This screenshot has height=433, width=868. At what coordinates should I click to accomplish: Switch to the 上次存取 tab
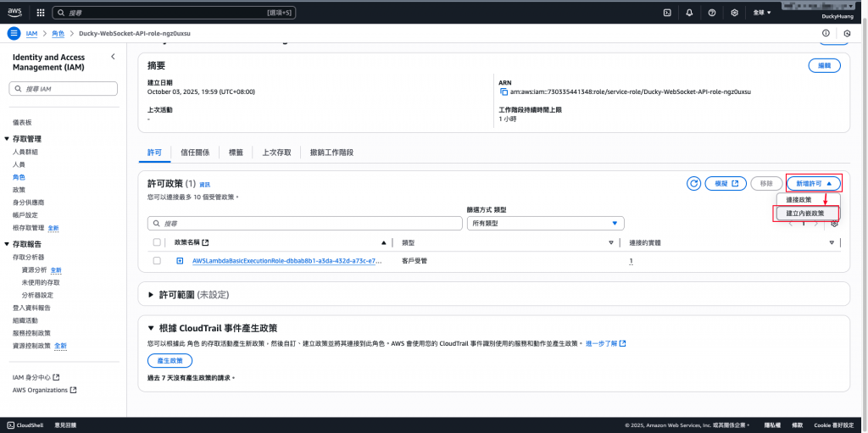[x=276, y=153]
